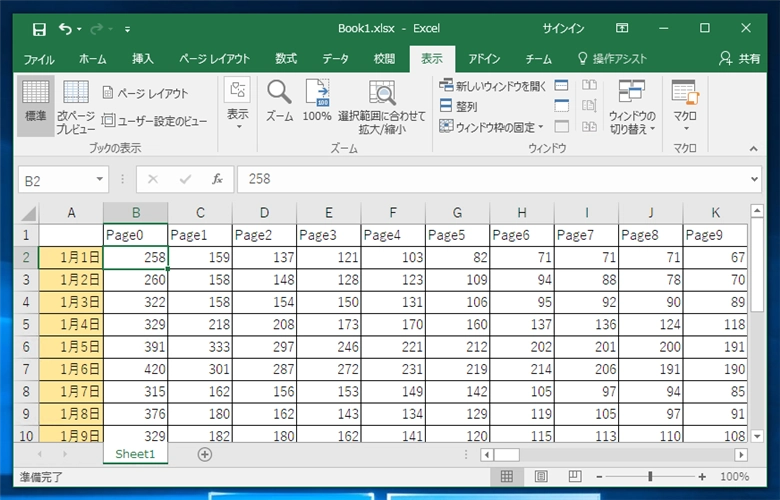780x500 pixels.
Task: Click the reset window position icon
Action: pyautogui.click(x=589, y=126)
